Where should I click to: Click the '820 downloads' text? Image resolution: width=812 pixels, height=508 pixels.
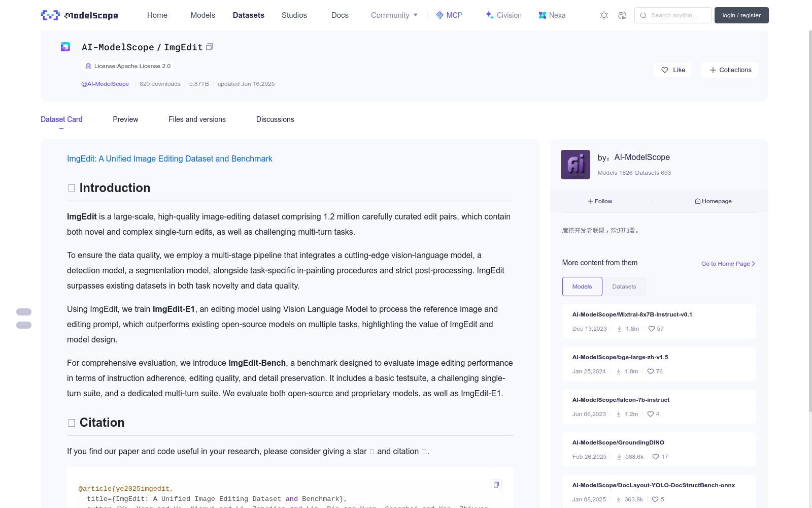point(160,84)
